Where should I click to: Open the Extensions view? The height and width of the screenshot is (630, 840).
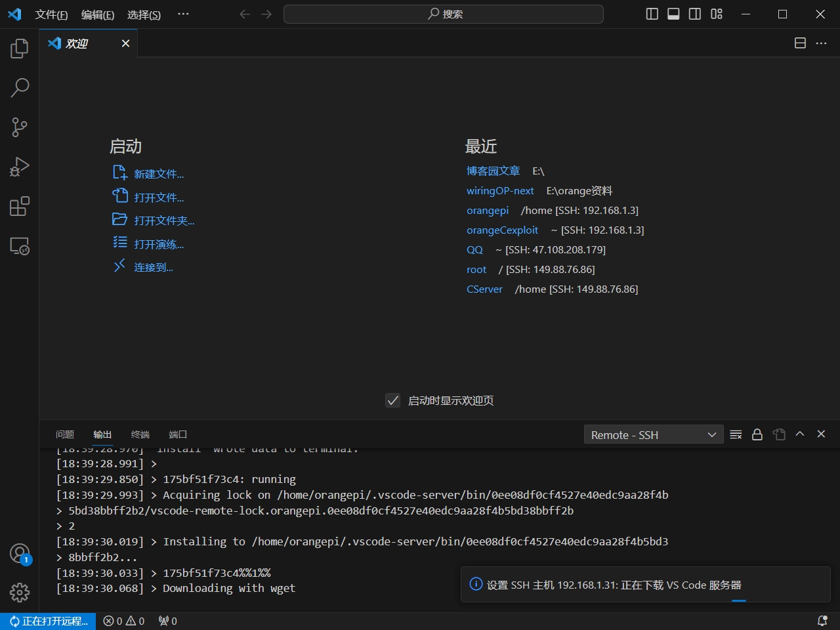coord(20,206)
